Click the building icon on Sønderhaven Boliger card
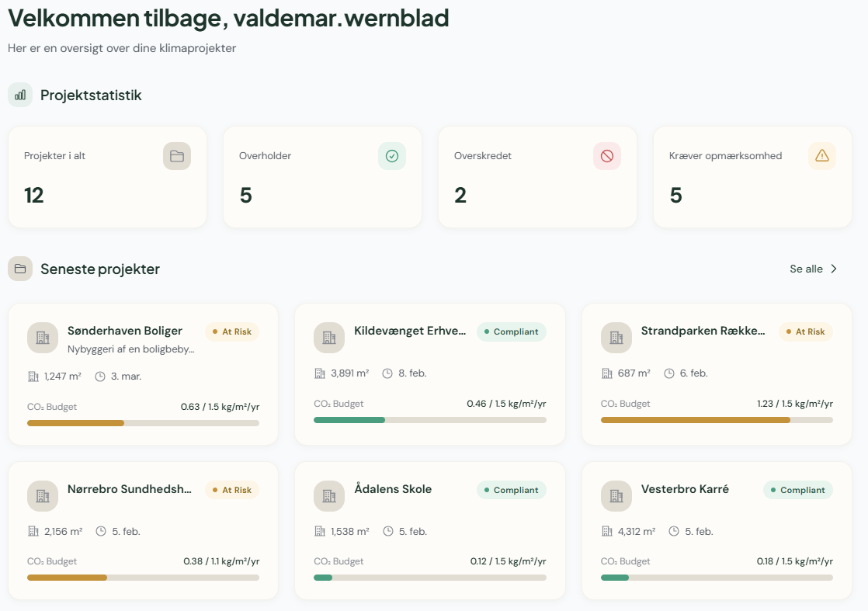868x611 pixels. (x=42, y=337)
